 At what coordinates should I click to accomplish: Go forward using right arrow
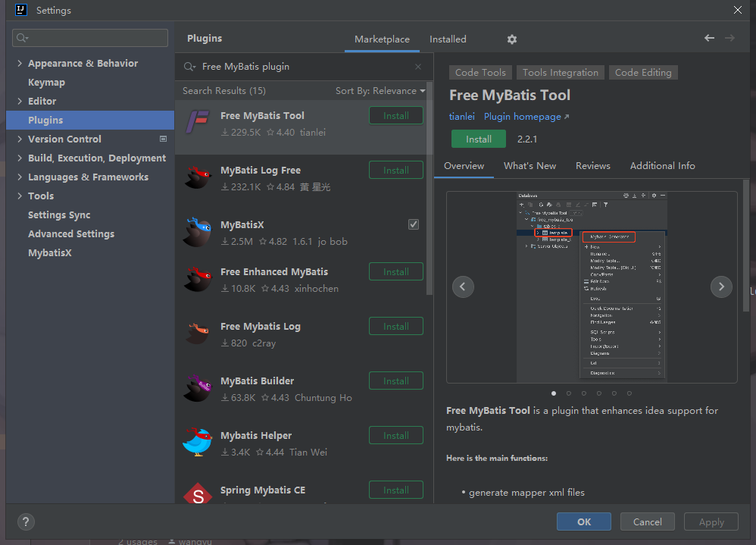729,38
